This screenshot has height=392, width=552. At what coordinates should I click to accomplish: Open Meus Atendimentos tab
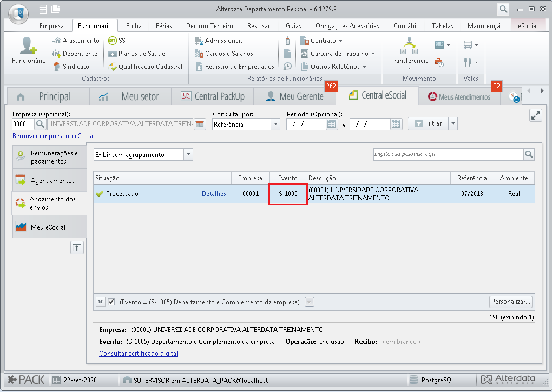[459, 97]
